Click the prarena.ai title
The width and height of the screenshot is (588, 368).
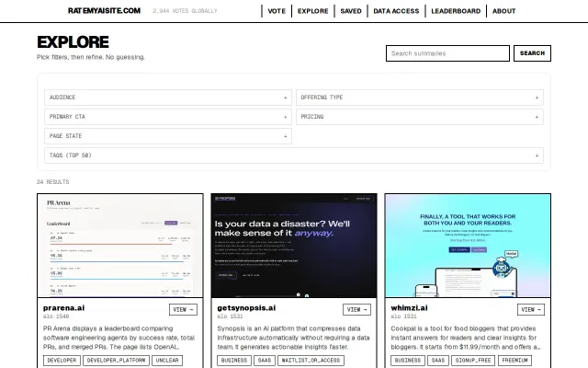tap(63, 308)
